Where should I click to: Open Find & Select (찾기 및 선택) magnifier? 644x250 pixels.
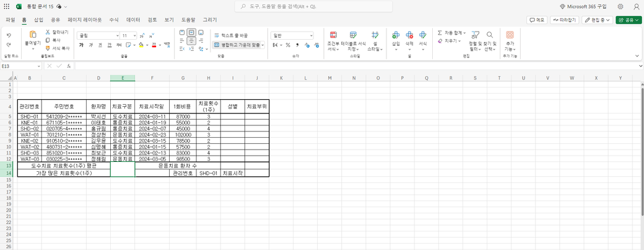(489, 35)
